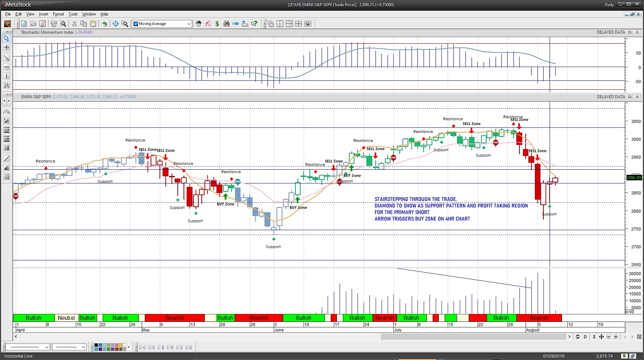This screenshot has width=644, height=360.
Task: Open the System Tester dollar icon
Action: coord(217,23)
